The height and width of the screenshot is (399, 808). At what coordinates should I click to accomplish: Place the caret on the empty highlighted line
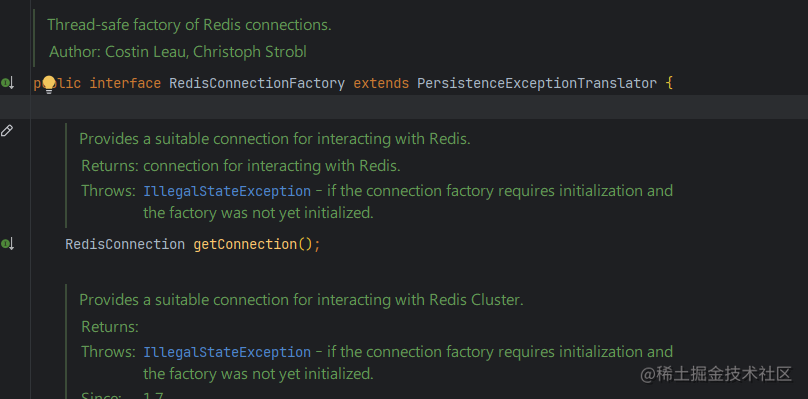click(x=419, y=107)
